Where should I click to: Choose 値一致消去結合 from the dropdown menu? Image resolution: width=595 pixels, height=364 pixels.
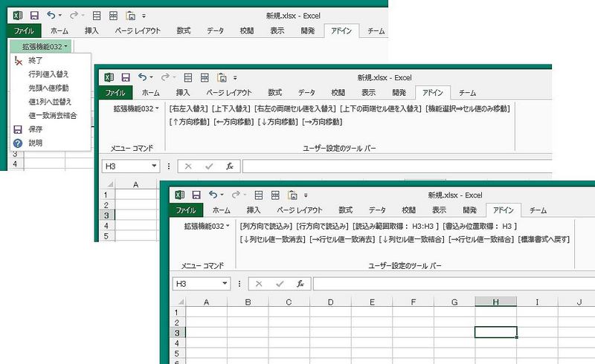click(x=55, y=115)
